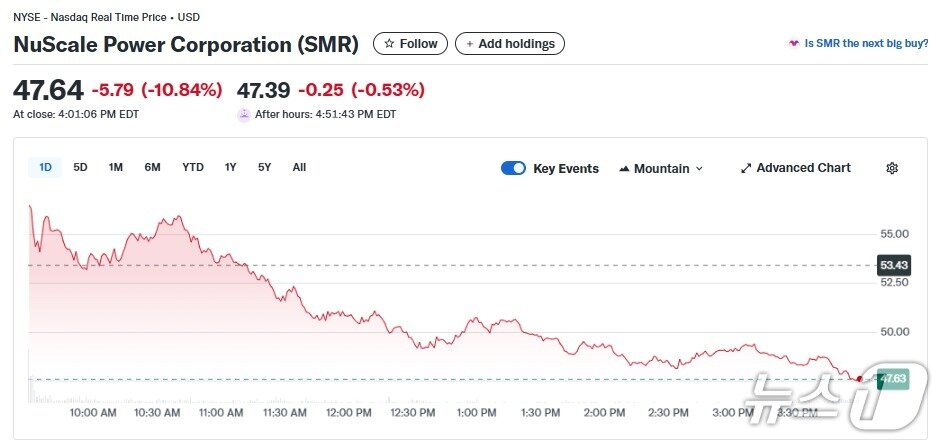Image resolution: width=942 pixels, height=444 pixels.
Task: Choose the 5Y chart range
Action: click(264, 167)
